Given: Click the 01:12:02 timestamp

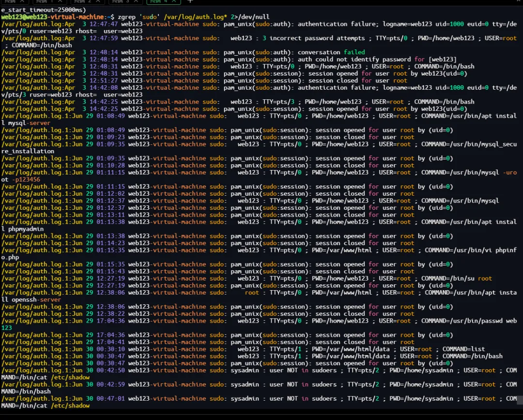Looking at the screenshot, I should click(x=110, y=193).
